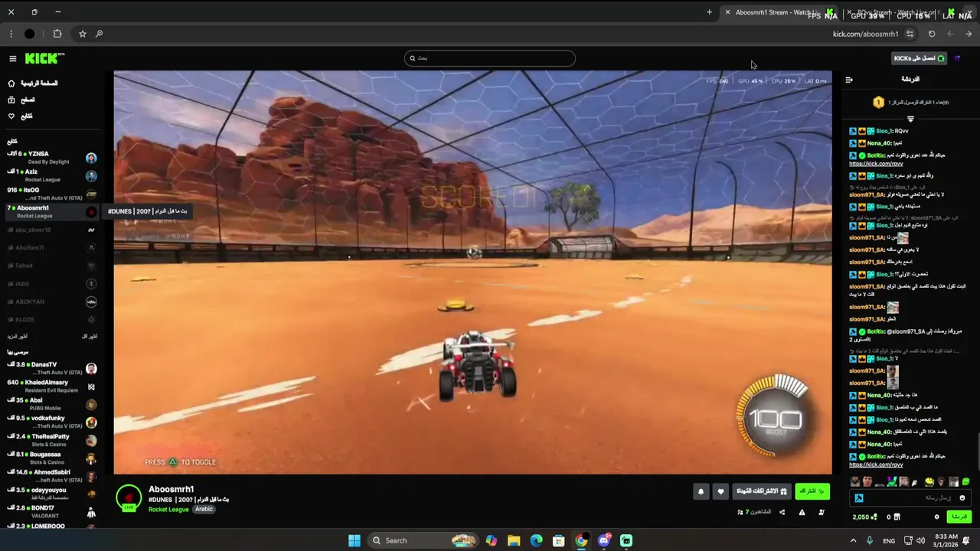Image resolution: width=980 pixels, height=551 pixels.
Task: Click the Rocket League stream video
Action: [472, 272]
